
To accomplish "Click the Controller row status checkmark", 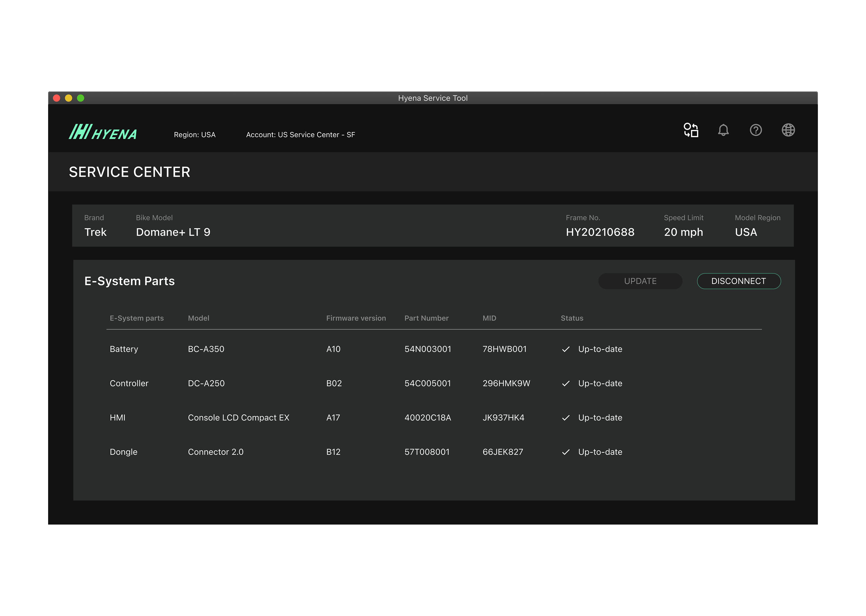I will [566, 383].
